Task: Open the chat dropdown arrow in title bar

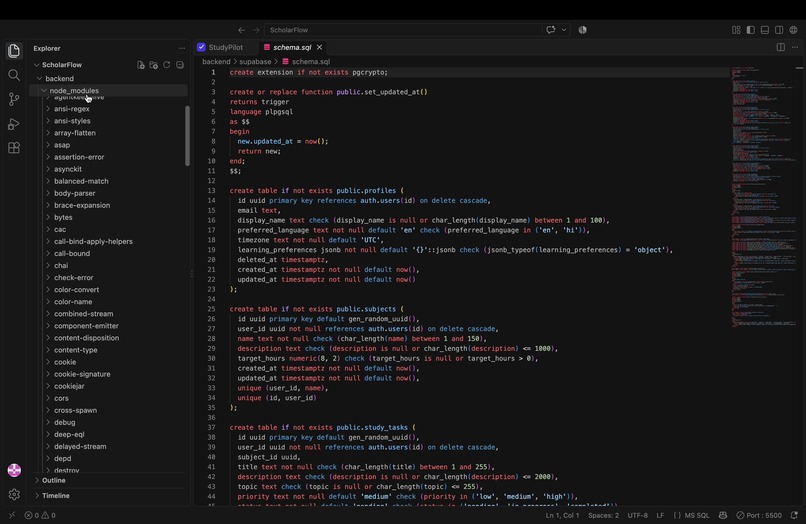Action: [x=564, y=30]
